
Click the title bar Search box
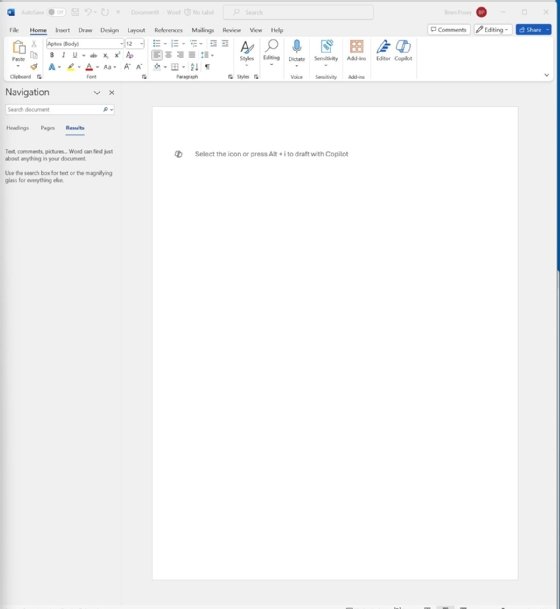[x=298, y=12]
